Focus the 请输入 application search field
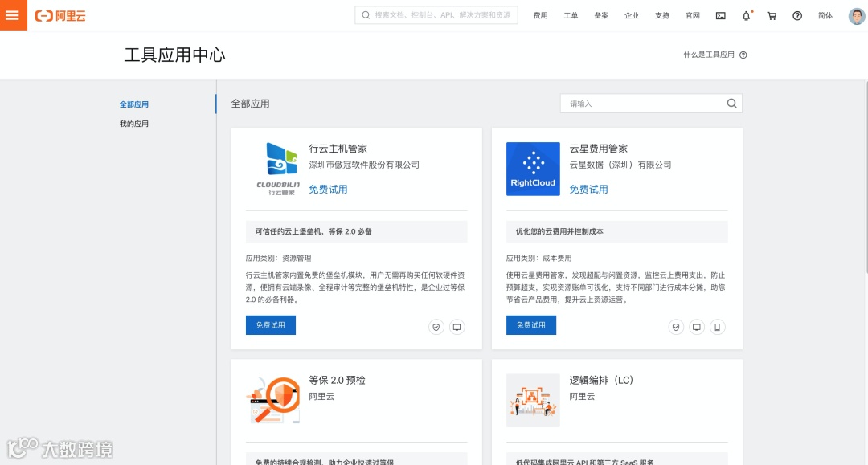Screen dimensions: 868x465 651,104
